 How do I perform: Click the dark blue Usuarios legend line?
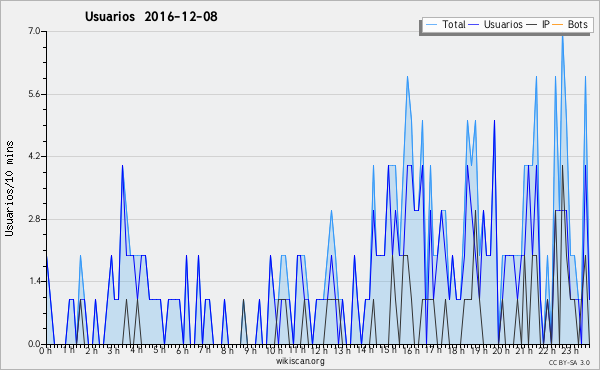click(x=474, y=25)
